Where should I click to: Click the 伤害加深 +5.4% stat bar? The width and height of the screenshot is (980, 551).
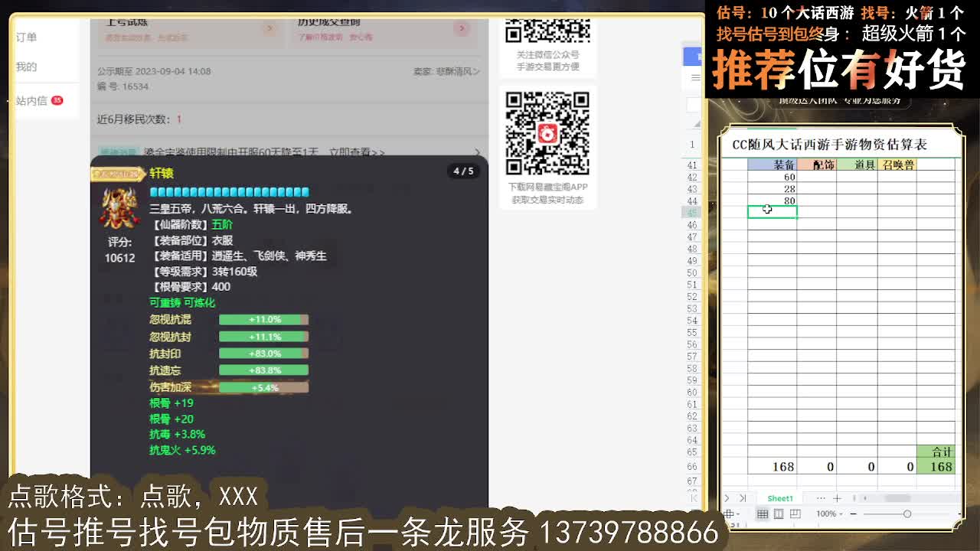click(x=263, y=387)
